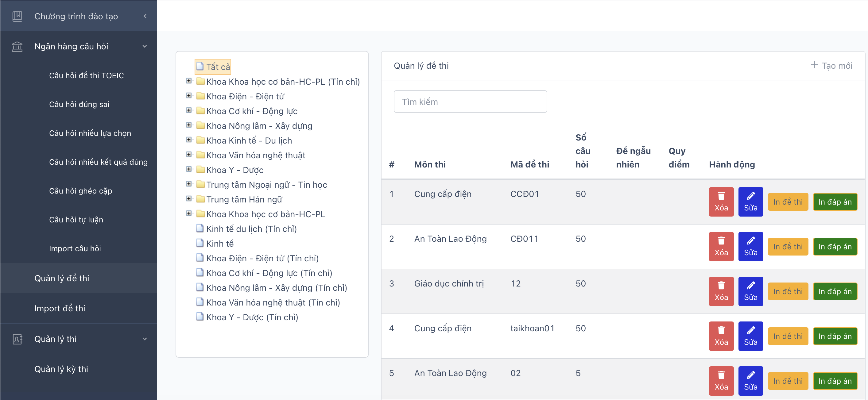Image resolution: width=868 pixels, height=400 pixels.
Task: Open Câu hỏi đề thi TOEIC menu item
Action: [86, 75]
